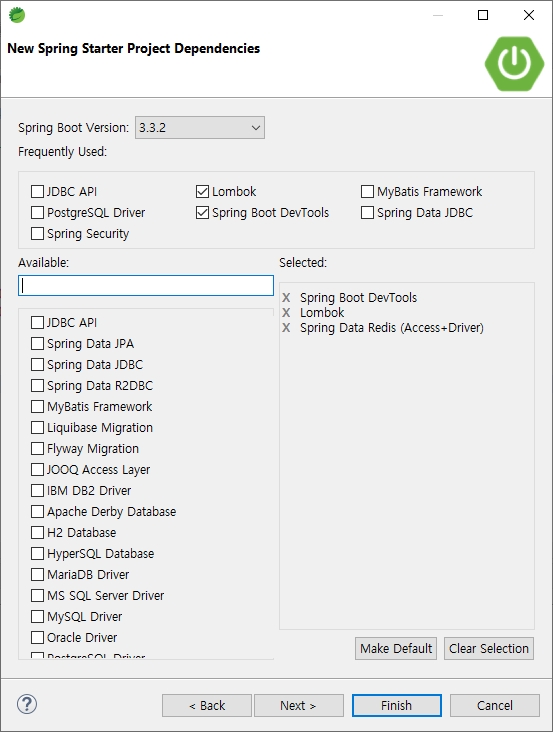Check Spring Data JDBC in Available list
Screen dimensions: 553x732
[x=37, y=365]
